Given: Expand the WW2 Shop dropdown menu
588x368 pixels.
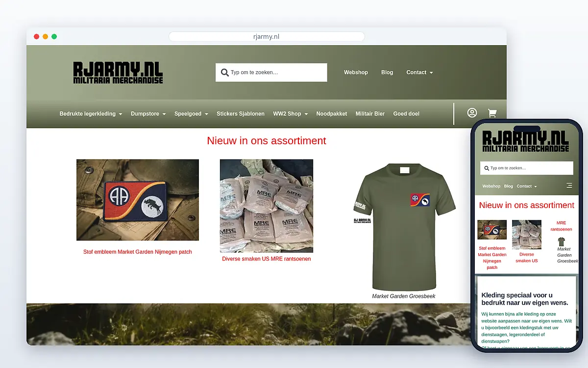Looking at the screenshot, I should (290, 114).
